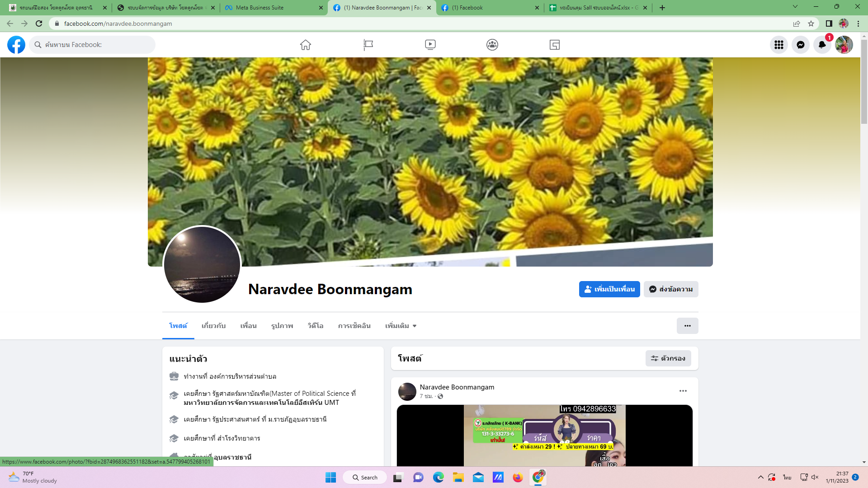
Task: Open Facebook Home feed icon
Action: [x=306, y=45]
